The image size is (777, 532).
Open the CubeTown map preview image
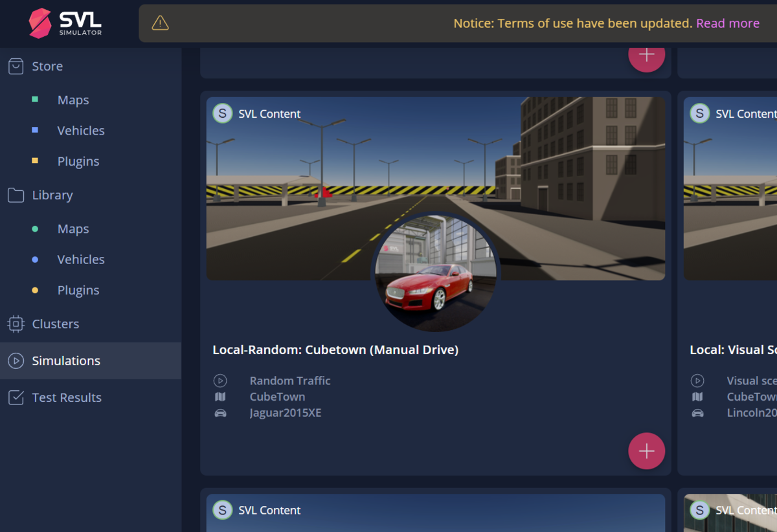436,188
